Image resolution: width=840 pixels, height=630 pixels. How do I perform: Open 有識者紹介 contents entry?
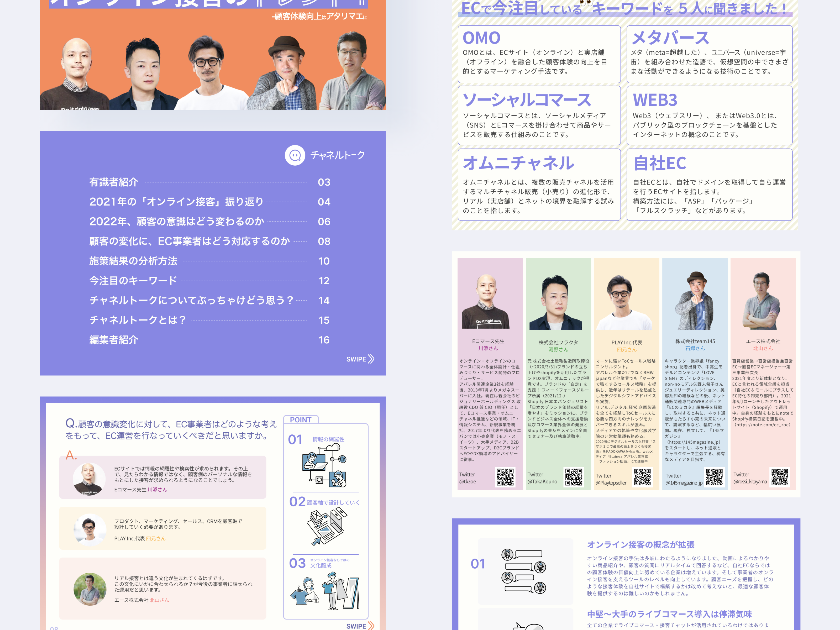[x=114, y=182]
